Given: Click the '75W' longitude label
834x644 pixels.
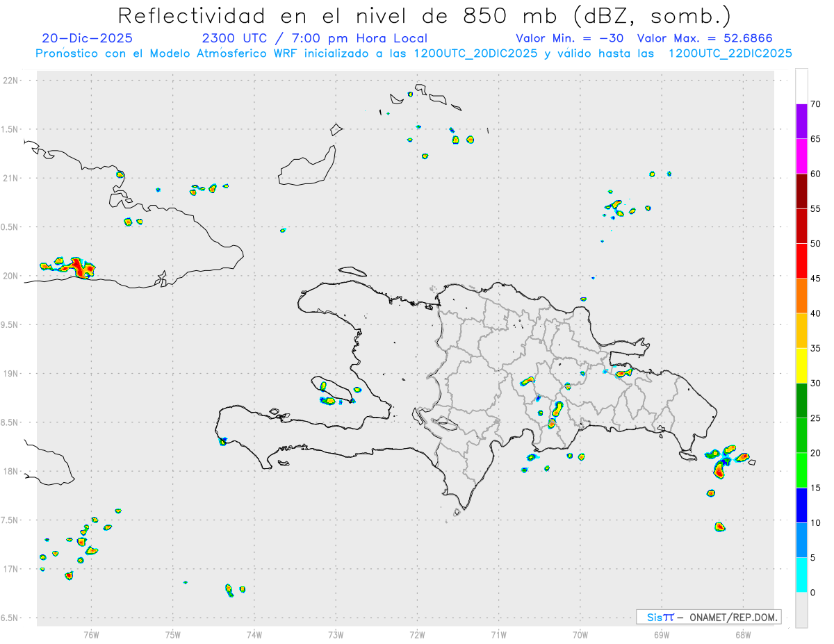Looking at the screenshot, I should [x=173, y=634].
